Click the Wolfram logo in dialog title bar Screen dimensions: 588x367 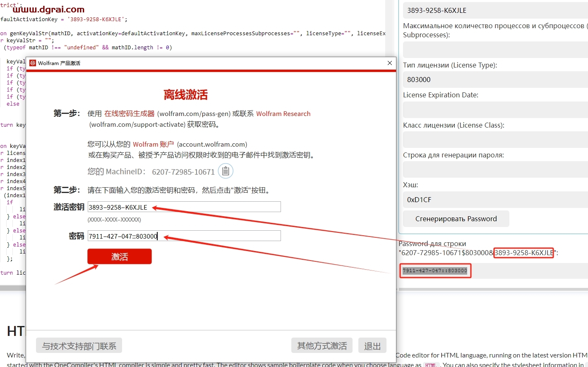[x=33, y=63]
